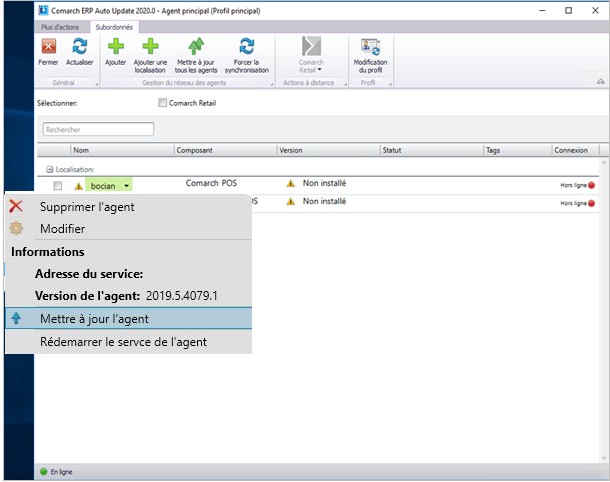The height and width of the screenshot is (482, 610).
Task: Open the Profil group dialog launcher
Action: (390, 84)
